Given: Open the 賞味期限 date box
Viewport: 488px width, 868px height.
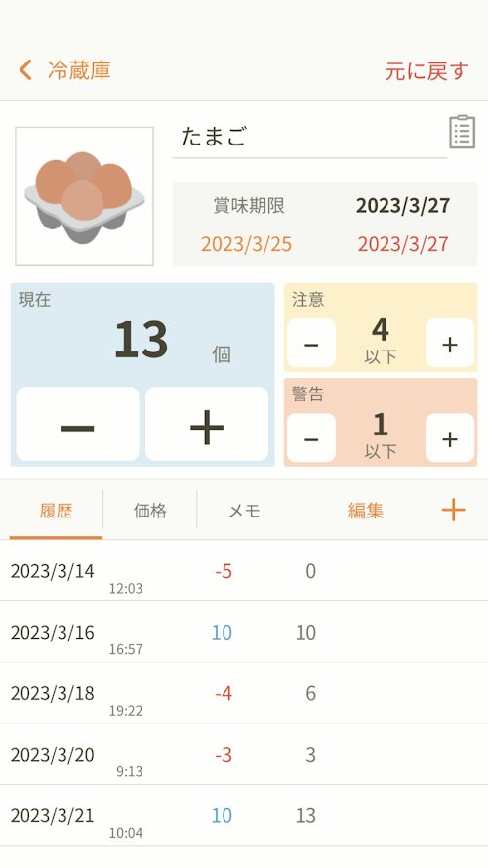Looking at the screenshot, I should point(325,224).
